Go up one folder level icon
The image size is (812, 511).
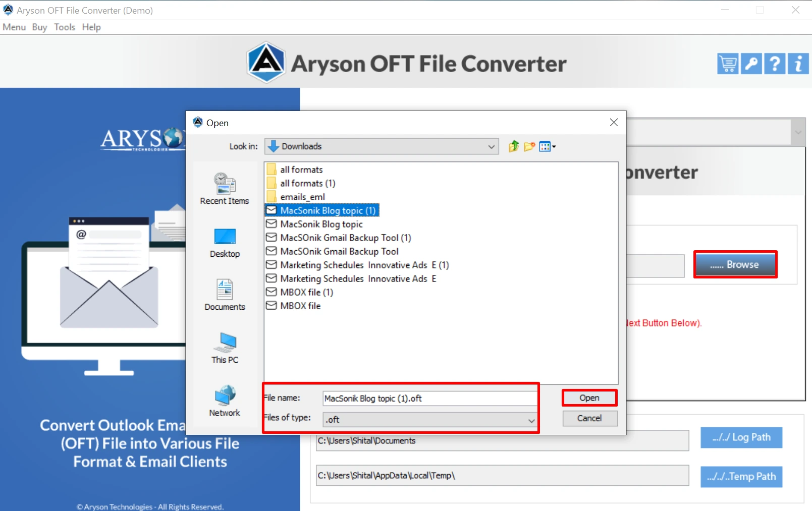click(x=514, y=146)
